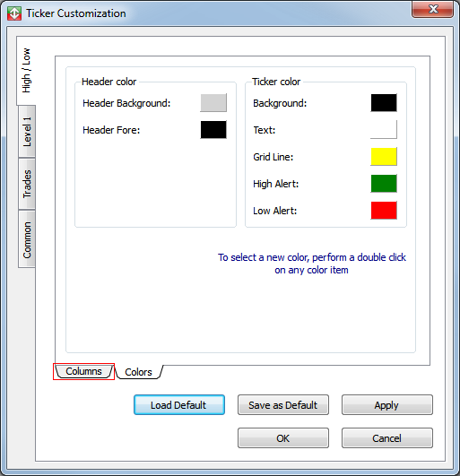The width and height of the screenshot is (460, 476).
Task: Select the Grid Line yellow swatch
Action: click(384, 157)
